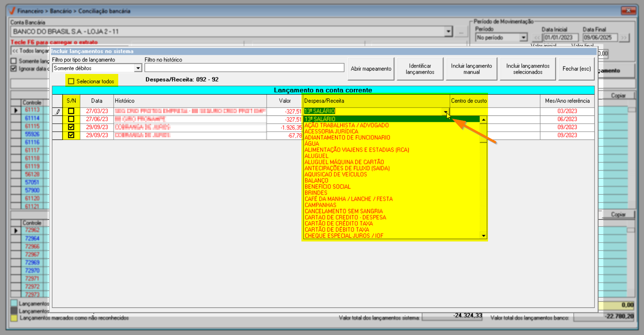This screenshot has height=335, width=644.
Task: Click the Data column header
Action: [97, 101]
